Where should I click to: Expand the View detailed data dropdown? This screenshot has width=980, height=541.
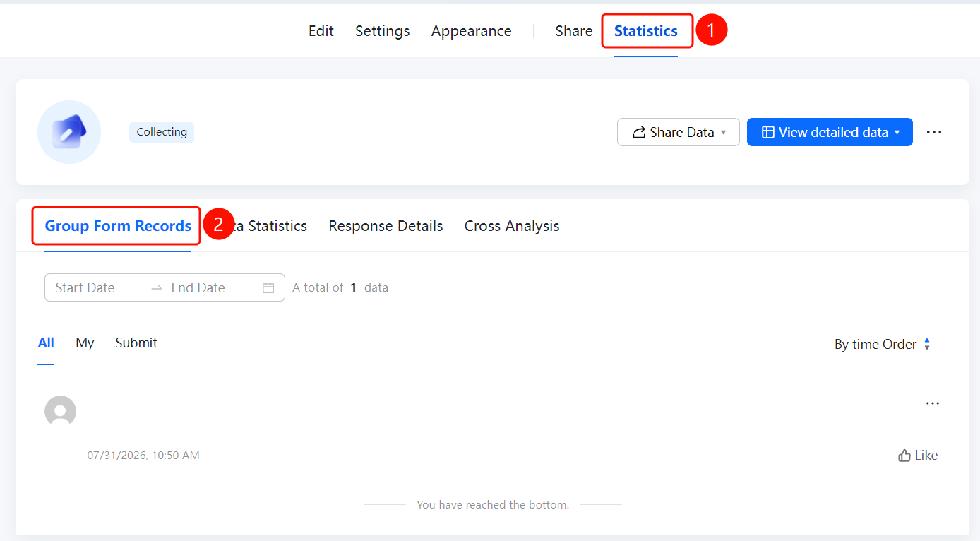click(x=897, y=133)
